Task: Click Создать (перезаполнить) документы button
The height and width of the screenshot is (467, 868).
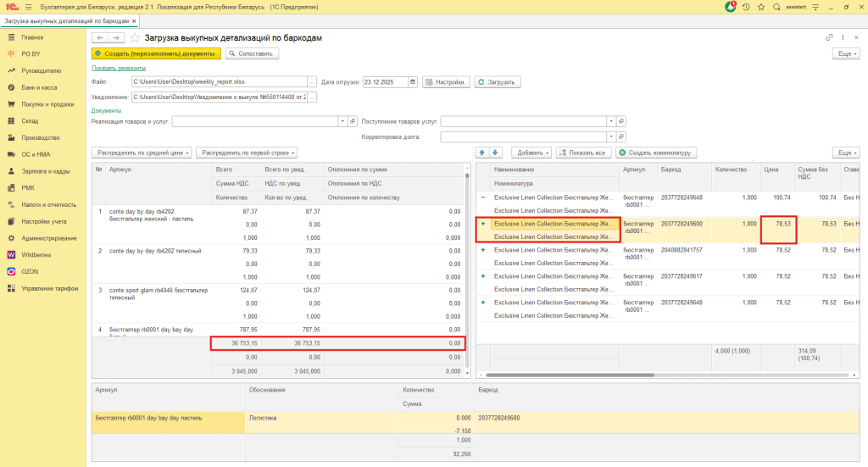Action: tap(156, 53)
